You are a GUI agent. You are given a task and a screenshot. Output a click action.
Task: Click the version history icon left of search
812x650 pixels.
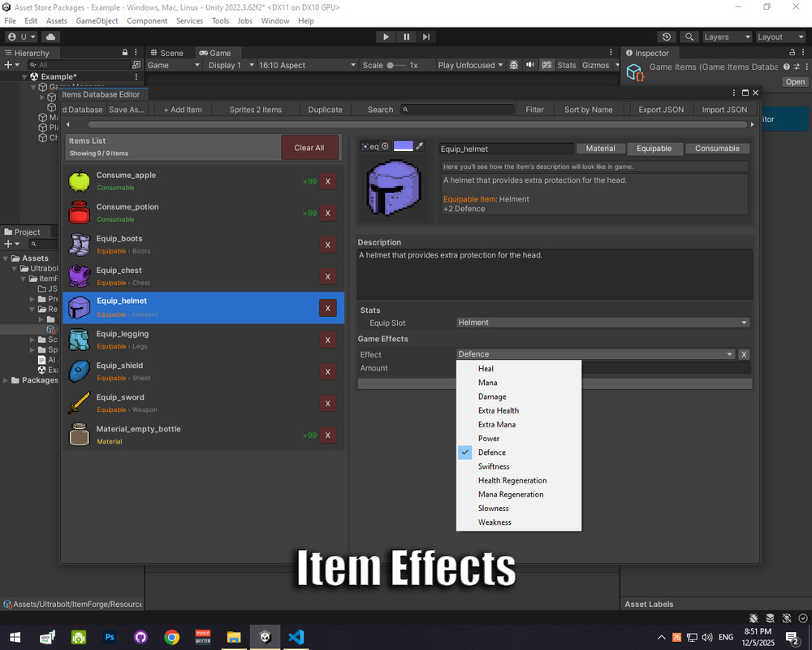667,37
